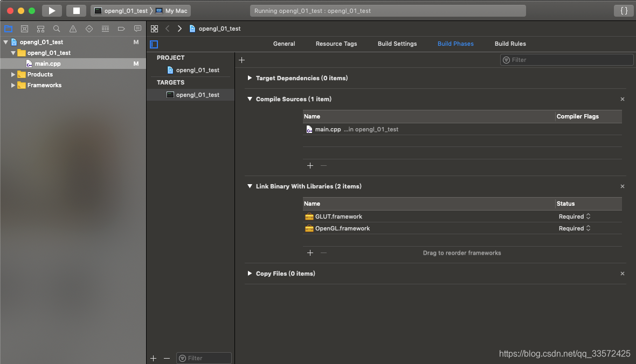Image resolution: width=636 pixels, height=364 pixels.
Task: Delete the Link Binary With Libraries phase
Action: point(623,186)
